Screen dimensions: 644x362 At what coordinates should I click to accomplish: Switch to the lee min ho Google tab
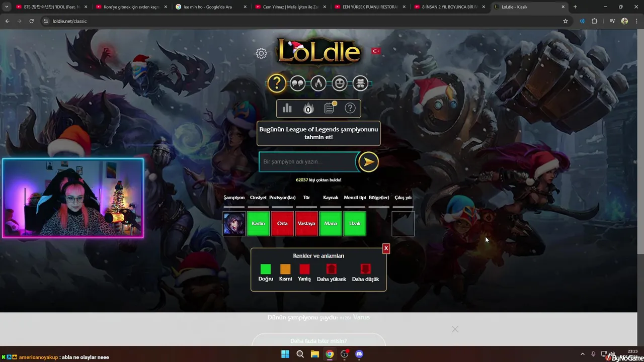tap(210, 7)
